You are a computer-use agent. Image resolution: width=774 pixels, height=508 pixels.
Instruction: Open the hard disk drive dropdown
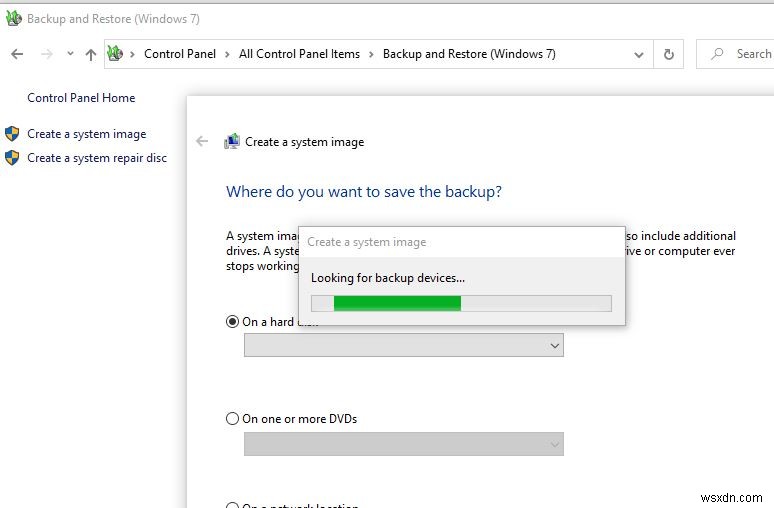click(x=403, y=345)
